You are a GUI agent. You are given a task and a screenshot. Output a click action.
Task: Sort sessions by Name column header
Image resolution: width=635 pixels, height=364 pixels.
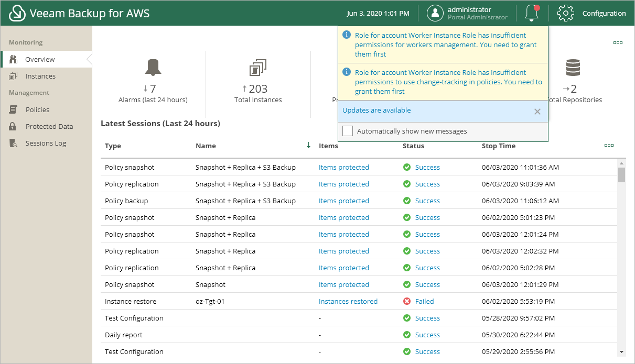[x=206, y=146]
